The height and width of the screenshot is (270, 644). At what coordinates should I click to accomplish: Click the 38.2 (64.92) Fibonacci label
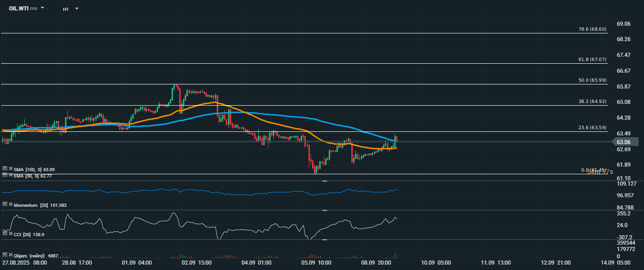593,101
